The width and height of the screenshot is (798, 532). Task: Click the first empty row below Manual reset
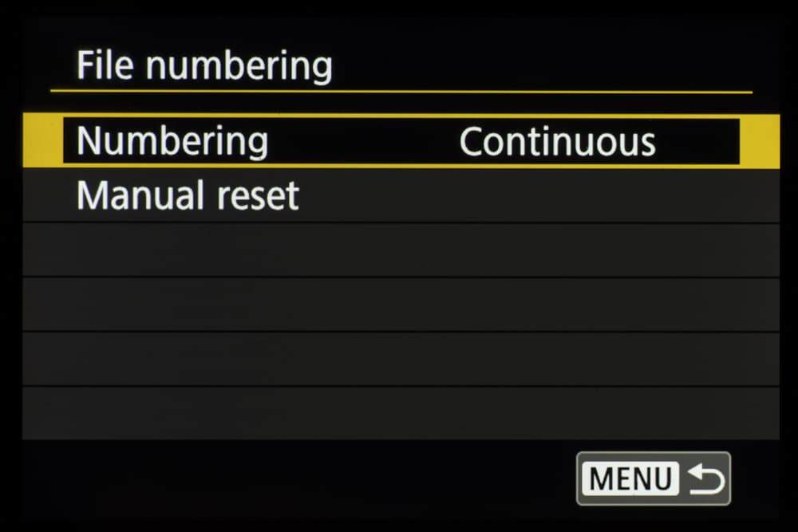click(x=401, y=250)
